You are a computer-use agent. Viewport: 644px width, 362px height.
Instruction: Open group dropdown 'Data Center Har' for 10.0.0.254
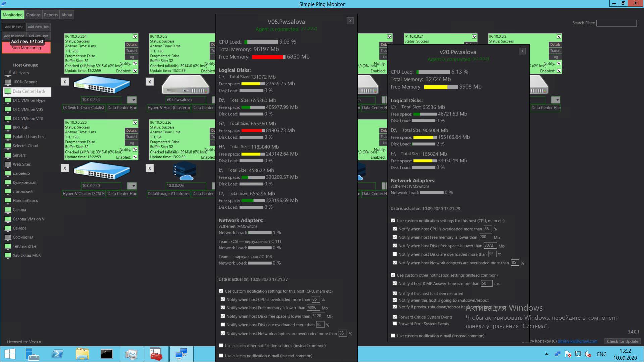point(122,108)
